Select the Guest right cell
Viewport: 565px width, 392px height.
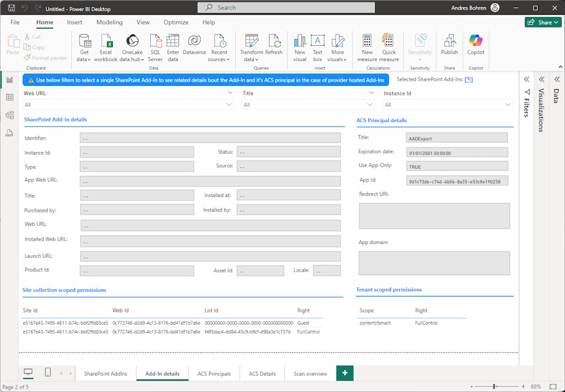pos(303,323)
